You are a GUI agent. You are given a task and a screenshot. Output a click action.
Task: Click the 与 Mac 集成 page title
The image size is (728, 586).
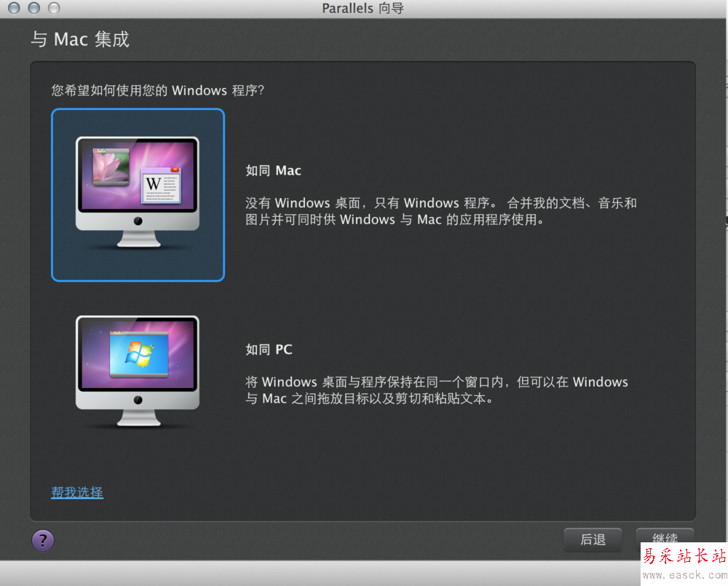80,39
